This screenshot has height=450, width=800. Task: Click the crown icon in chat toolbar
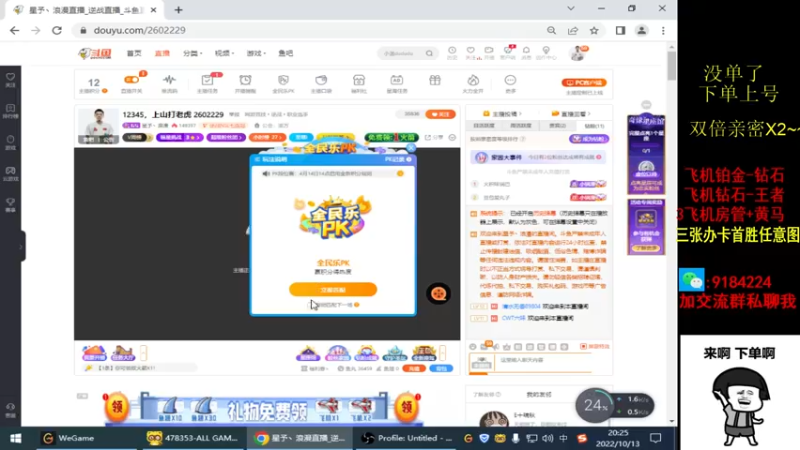(x=507, y=346)
